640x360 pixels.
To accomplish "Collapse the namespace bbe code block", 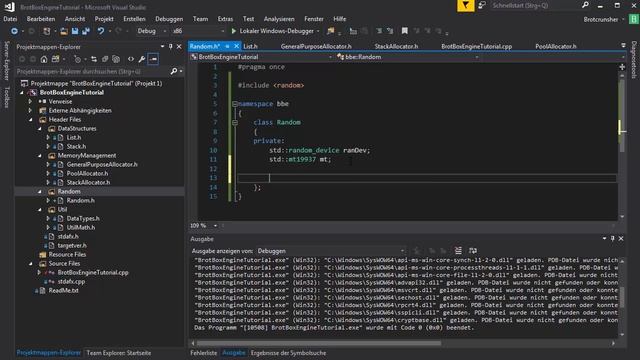I will point(235,104).
